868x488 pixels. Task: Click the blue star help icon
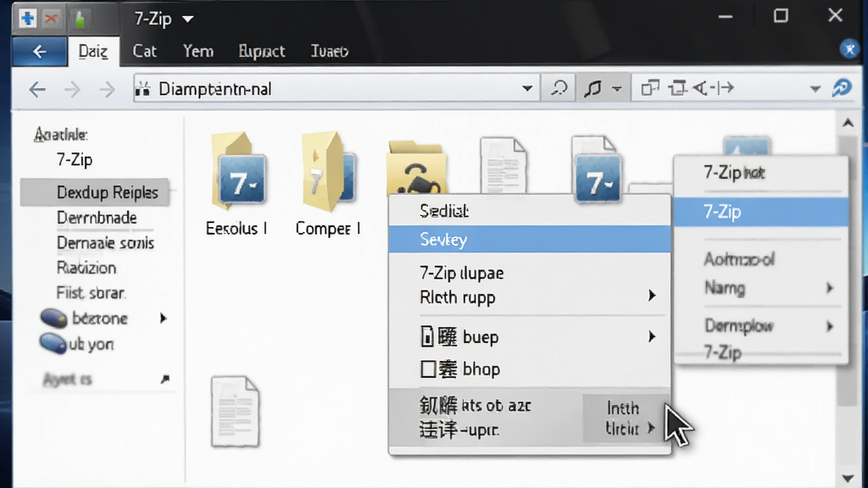tap(849, 49)
